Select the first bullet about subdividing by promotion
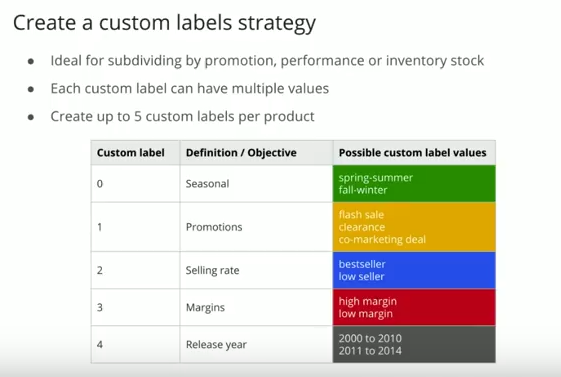Image resolution: width=561 pixels, height=377 pixels. coord(267,61)
